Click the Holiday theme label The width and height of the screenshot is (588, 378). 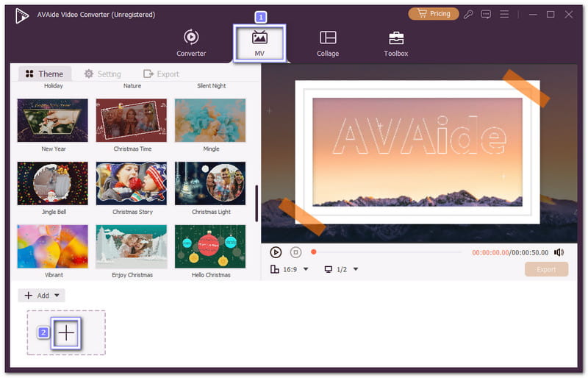point(53,86)
